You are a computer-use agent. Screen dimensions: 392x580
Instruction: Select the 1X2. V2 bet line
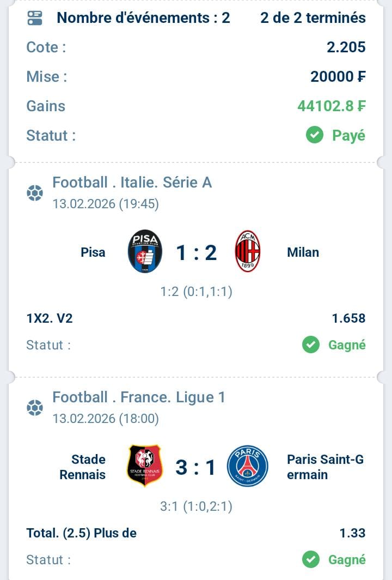(50, 318)
